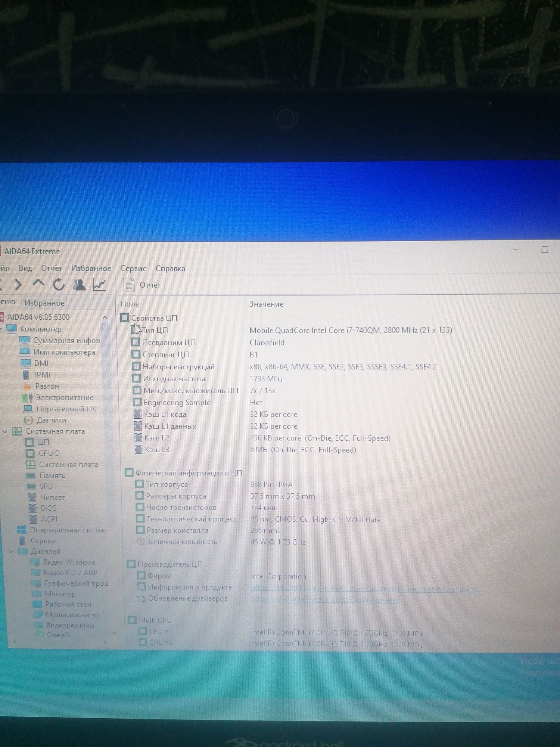560x747 pixels.
Task: Maximize the AIDA64 Extreme window
Action: (545, 249)
